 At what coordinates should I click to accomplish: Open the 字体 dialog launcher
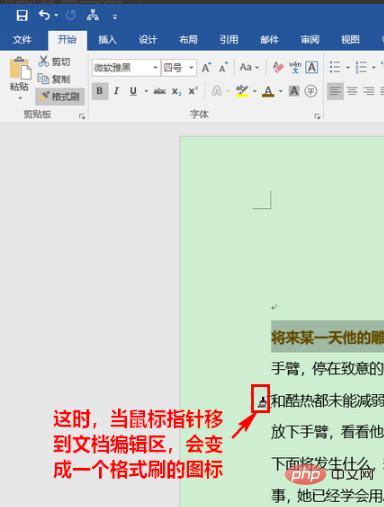tap(317, 116)
